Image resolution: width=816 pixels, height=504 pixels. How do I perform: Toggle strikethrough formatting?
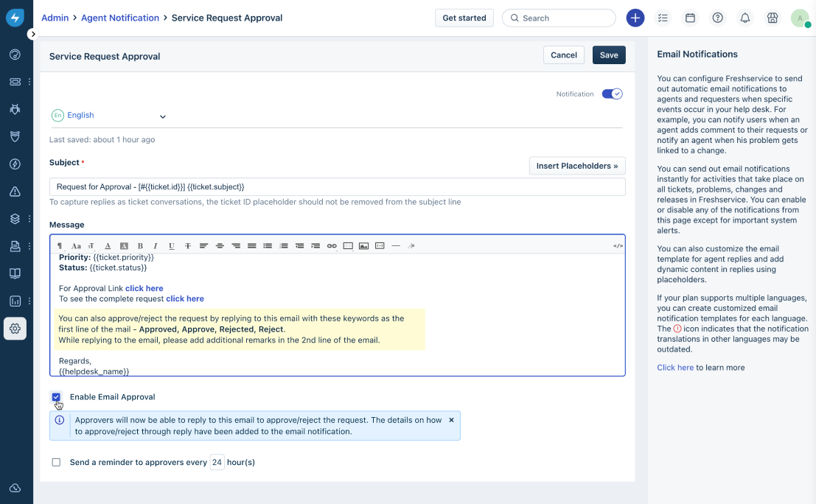click(188, 246)
